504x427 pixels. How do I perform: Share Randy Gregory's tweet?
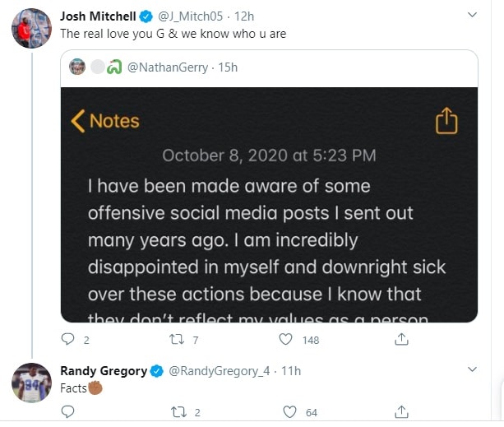[401, 412]
